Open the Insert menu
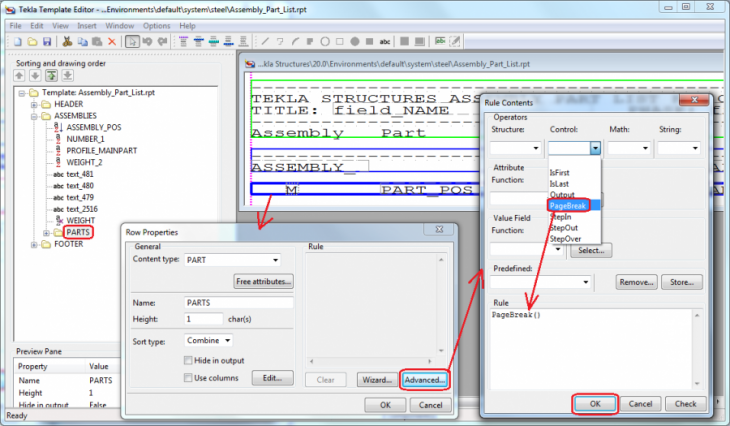 87,26
